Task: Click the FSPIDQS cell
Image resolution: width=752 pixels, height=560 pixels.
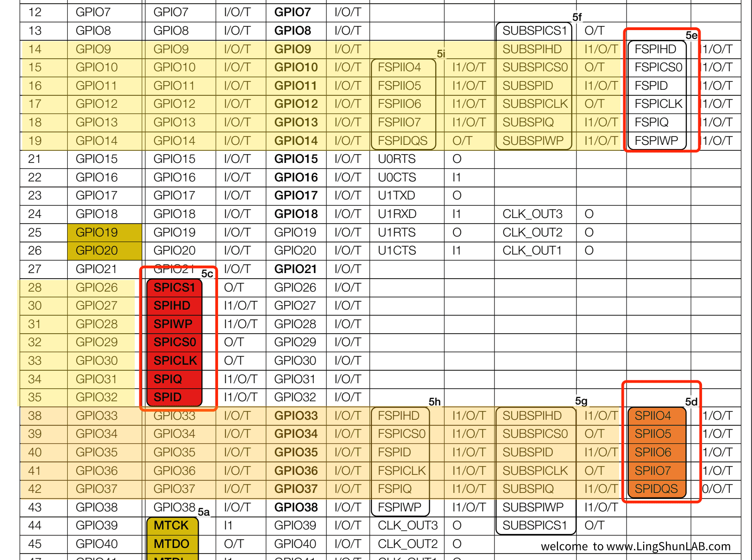Action: [403, 141]
